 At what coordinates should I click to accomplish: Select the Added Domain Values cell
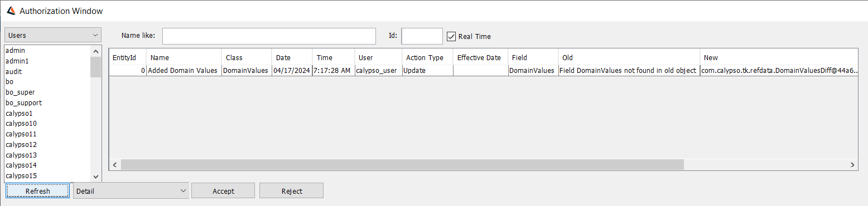coord(184,71)
